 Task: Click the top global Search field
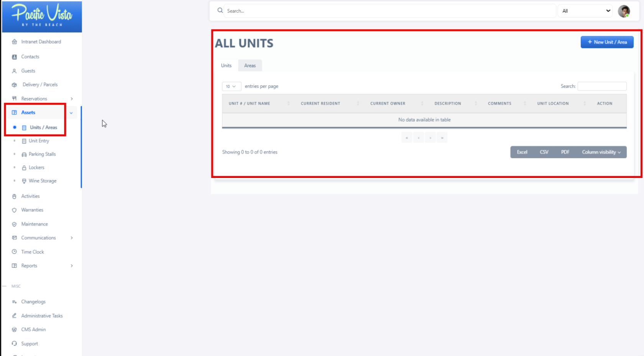[389, 11]
